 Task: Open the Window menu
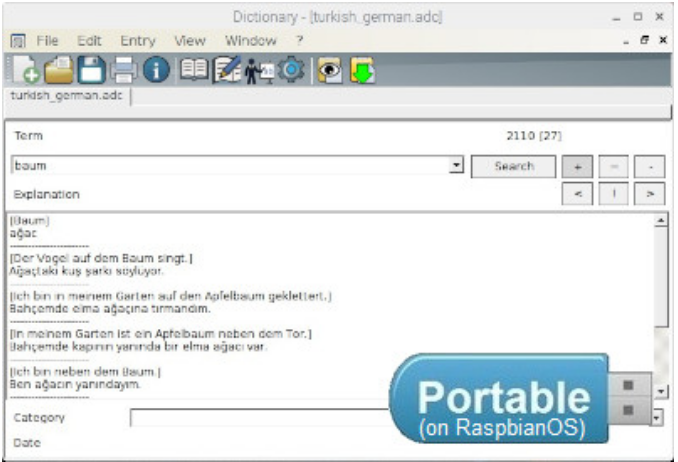251,41
